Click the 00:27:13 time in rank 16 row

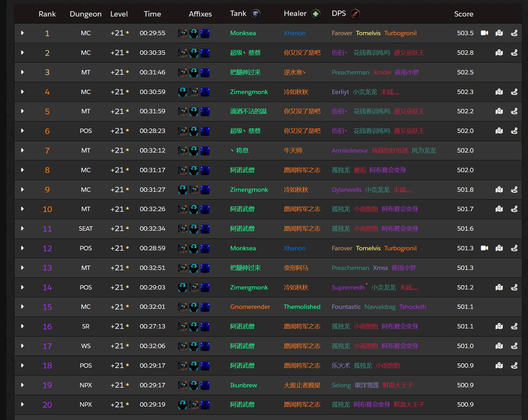[152, 326]
